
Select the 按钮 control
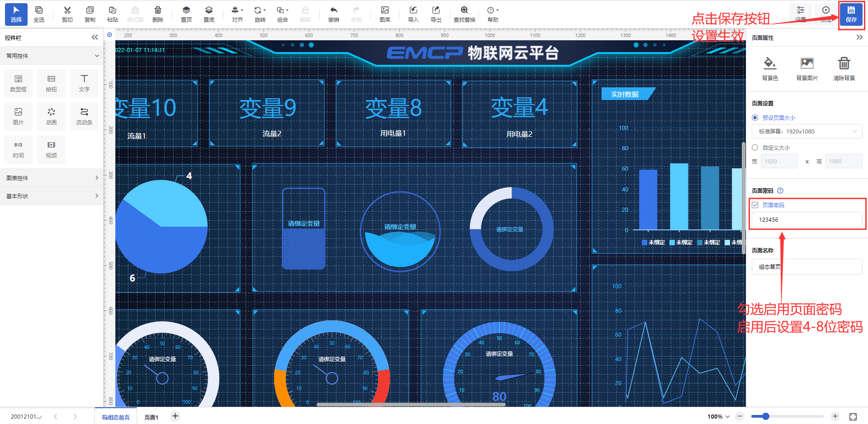tap(51, 83)
